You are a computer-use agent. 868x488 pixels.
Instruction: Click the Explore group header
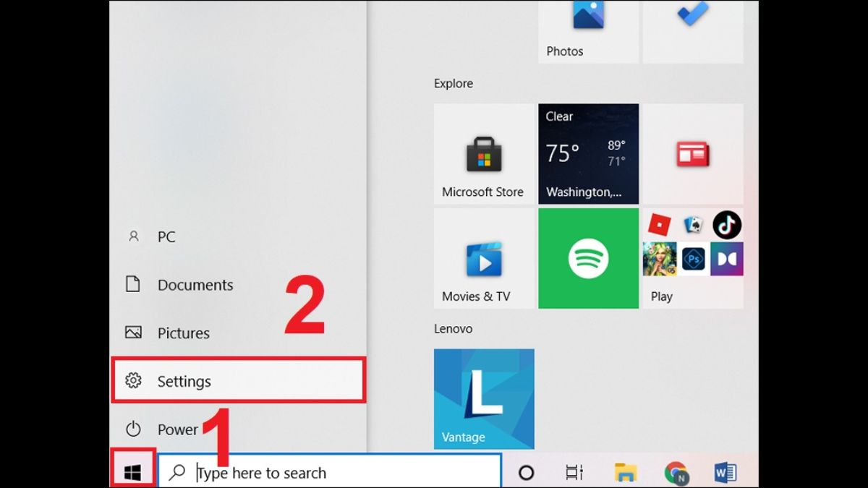coord(454,83)
